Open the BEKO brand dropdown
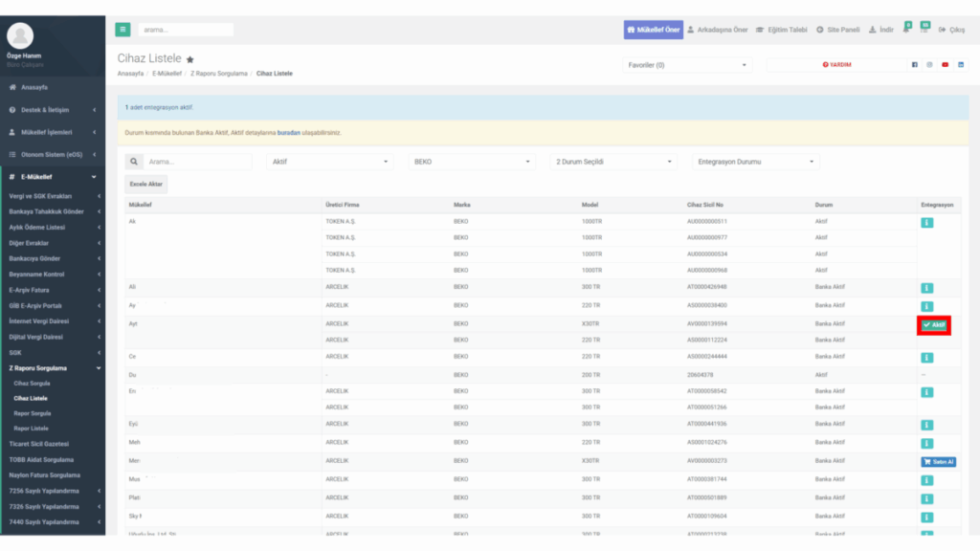Image resolution: width=980 pixels, height=551 pixels. coord(472,162)
